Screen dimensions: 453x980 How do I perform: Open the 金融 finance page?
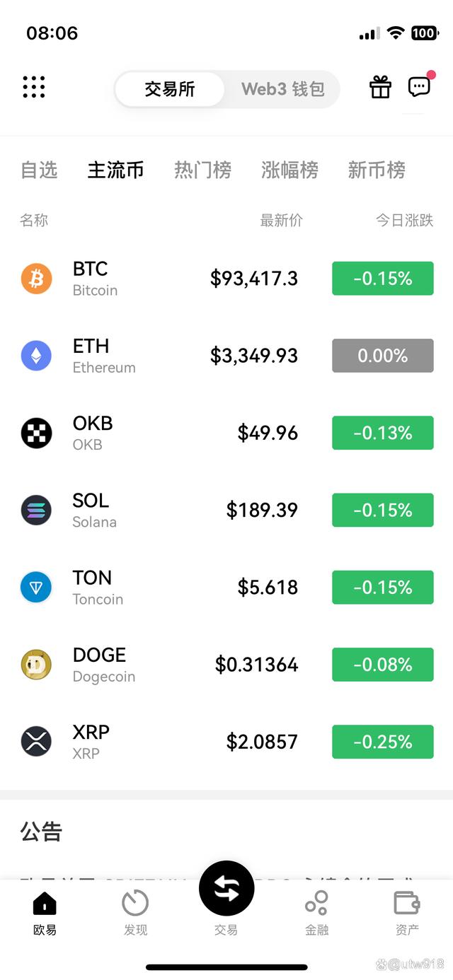316,912
